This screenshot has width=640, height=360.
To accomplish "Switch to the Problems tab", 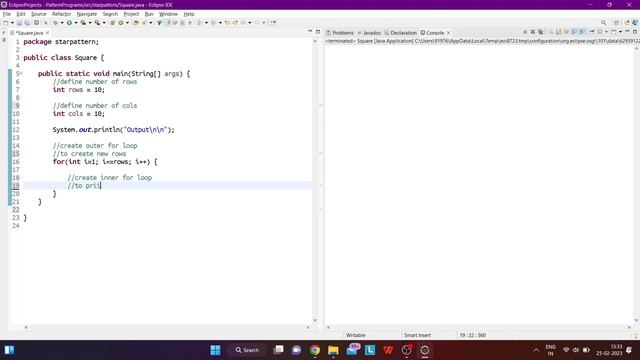I will click(x=340, y=33).
